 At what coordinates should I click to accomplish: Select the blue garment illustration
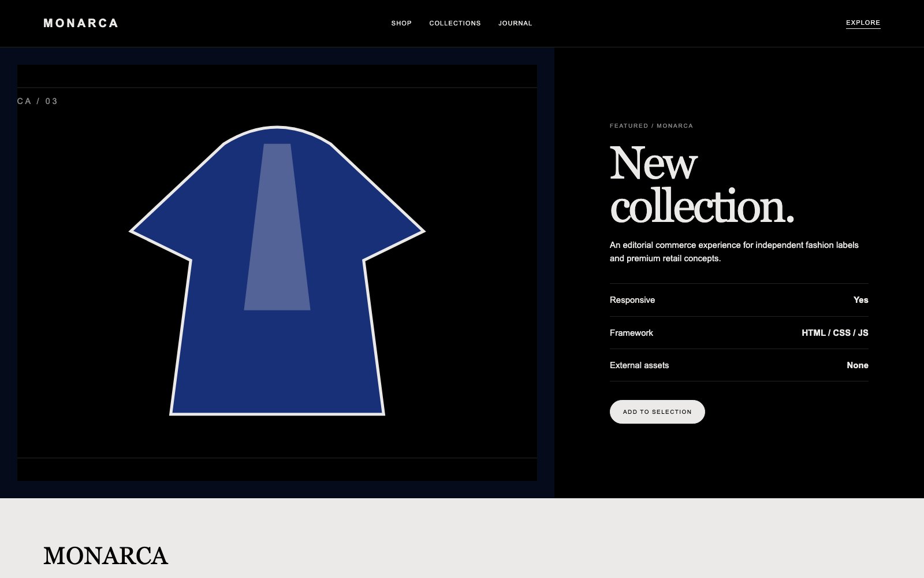[x=277, y=271]
